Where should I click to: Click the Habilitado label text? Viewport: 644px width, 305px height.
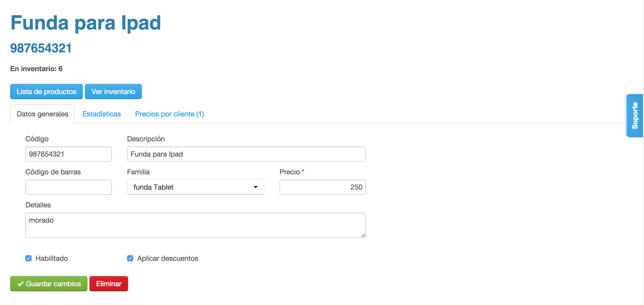click(52, 258)
